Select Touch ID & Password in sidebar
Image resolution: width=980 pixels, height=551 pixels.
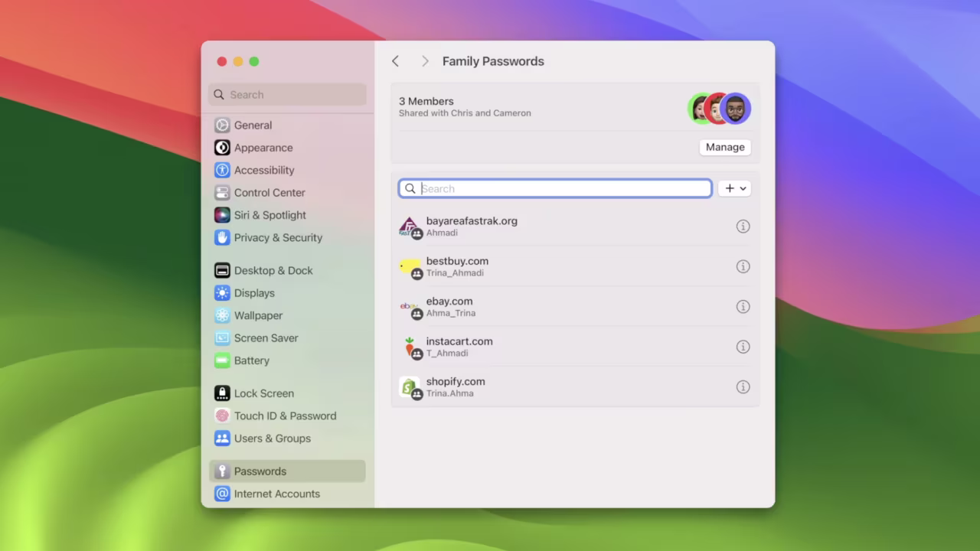[285, 416]
